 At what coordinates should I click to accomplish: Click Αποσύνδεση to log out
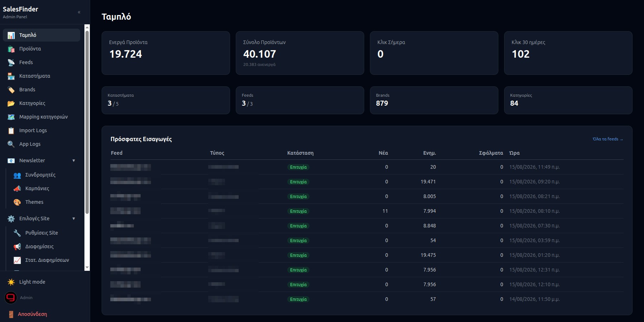point(33,314)
